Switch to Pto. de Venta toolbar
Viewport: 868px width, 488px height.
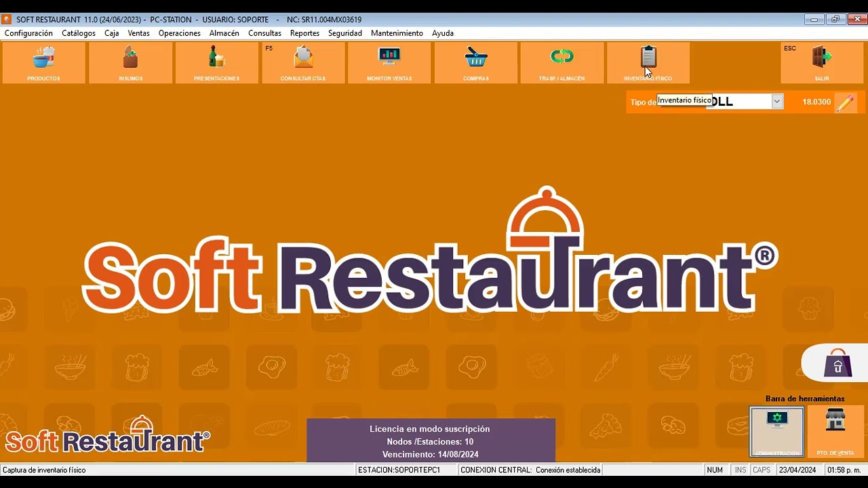[x=835, y=432]
